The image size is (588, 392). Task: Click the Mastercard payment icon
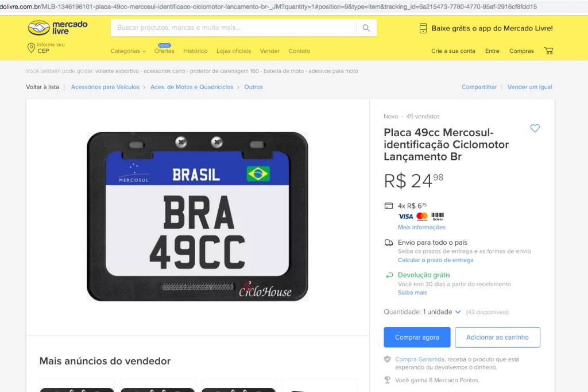pos(422,216)
